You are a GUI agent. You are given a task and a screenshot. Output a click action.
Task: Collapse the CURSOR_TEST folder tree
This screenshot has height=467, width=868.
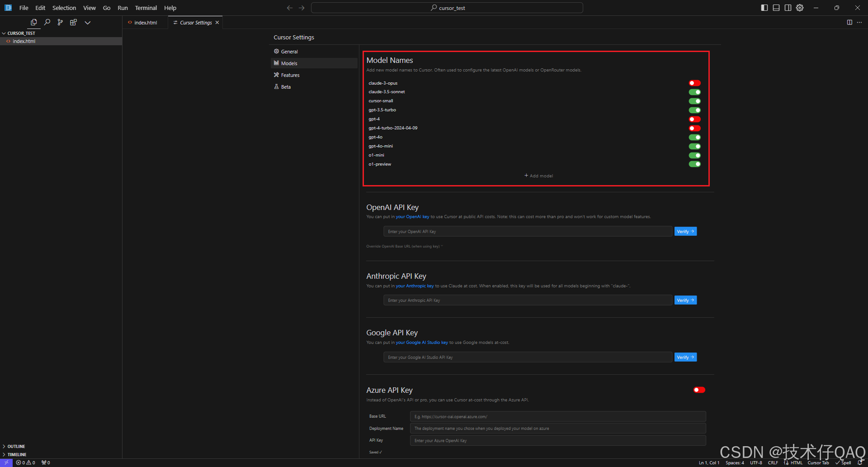(21, 33)
